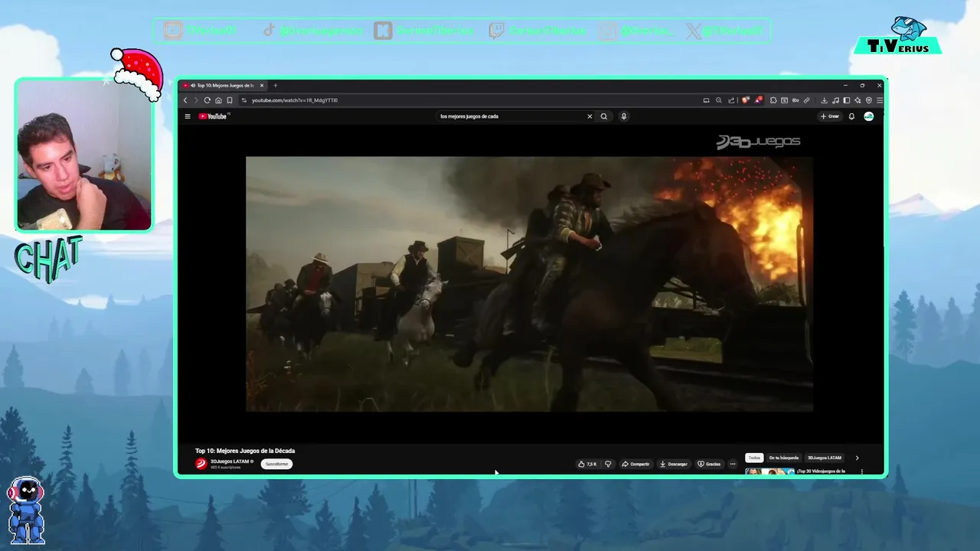Select 3DJuegos LATAM filter chip
Screen dimensions: 980x551
point(825,458)
